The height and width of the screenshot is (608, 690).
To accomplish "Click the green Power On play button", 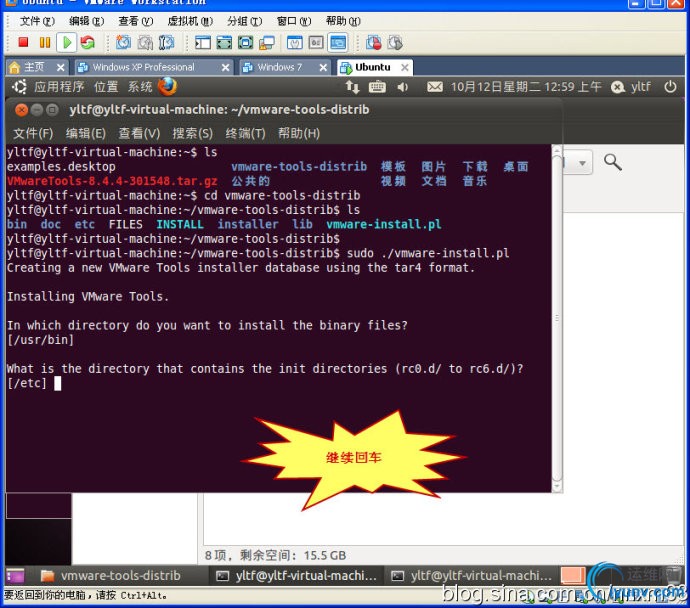I will [x=67, y=43].
